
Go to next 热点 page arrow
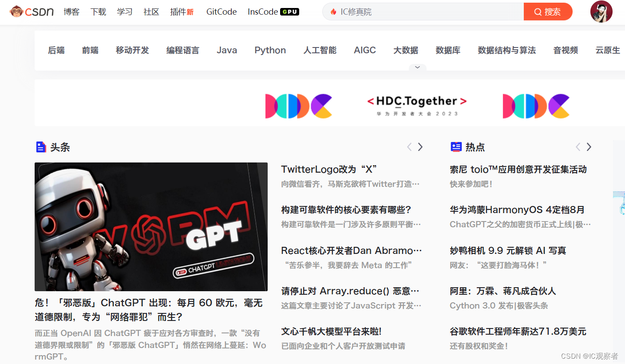pos(589,147)
